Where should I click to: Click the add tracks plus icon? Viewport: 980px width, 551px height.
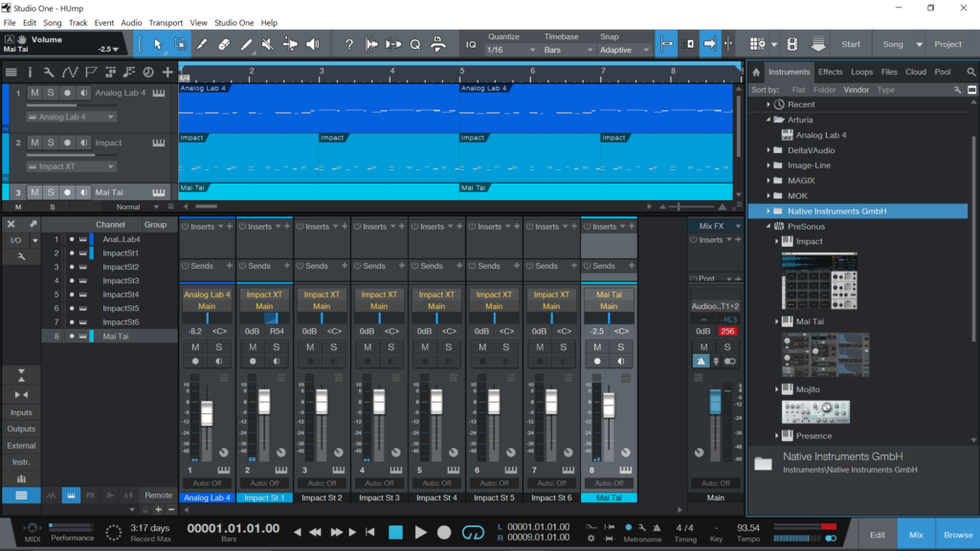tap(167, 73)
